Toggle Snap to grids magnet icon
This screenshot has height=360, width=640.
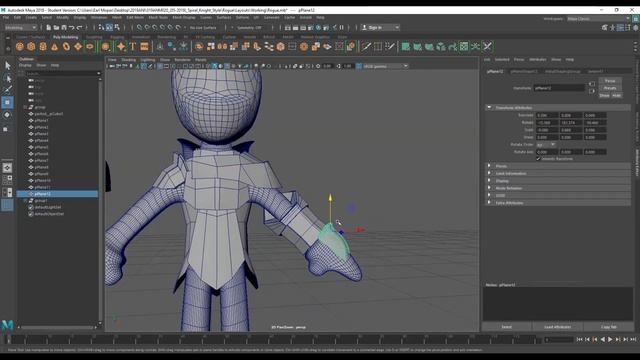(x=139, y=27)
